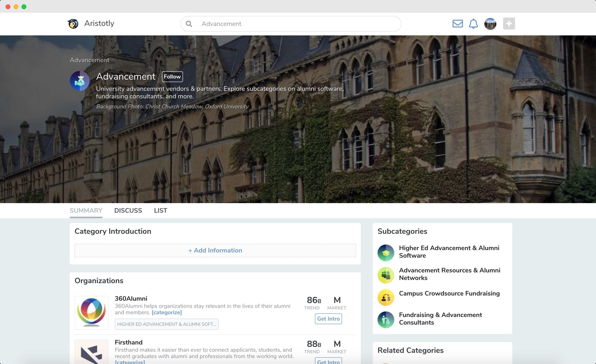The height and width of the screenshot is (364, 596).
Task: Open the Firsthand organization name
Action: [129, 342]
